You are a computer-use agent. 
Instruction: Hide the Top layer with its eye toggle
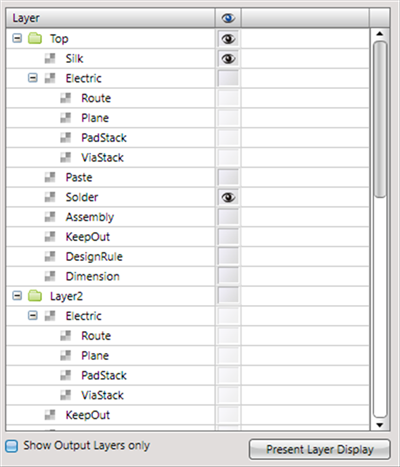tap(228, 39)
